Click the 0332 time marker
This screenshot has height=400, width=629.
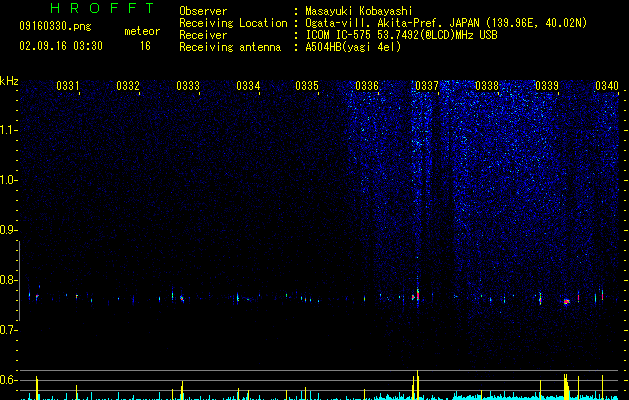tap(128, 85)
